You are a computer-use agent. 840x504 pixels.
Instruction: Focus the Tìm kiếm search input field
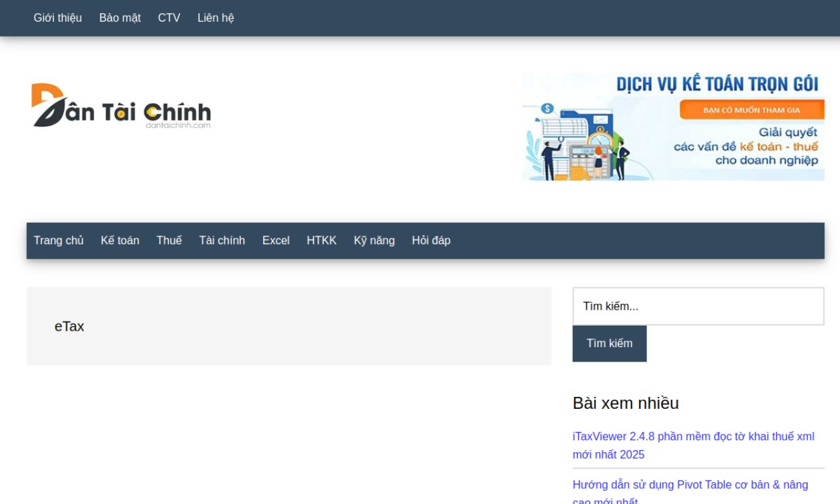tap(698, 306)
